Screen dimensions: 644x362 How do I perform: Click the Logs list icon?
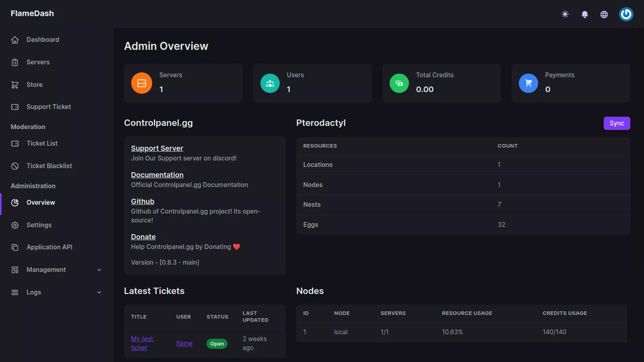tap(15, 292)
